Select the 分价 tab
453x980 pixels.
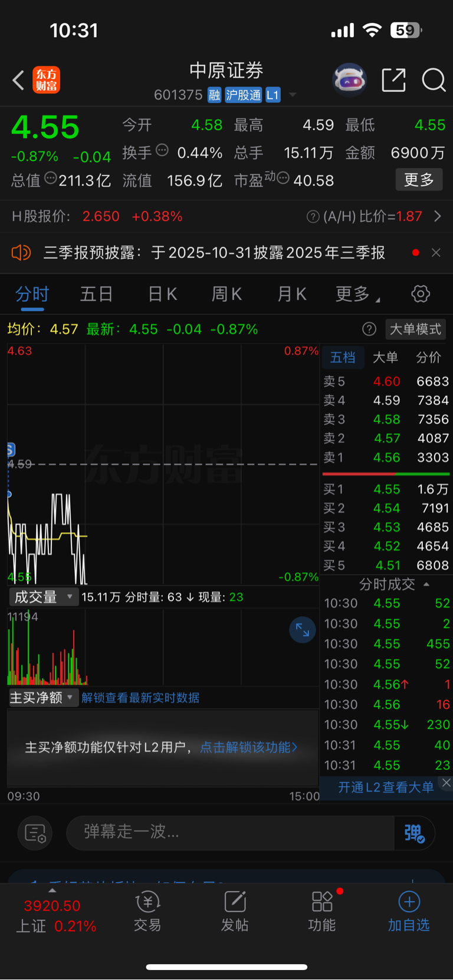pos(429,357)
